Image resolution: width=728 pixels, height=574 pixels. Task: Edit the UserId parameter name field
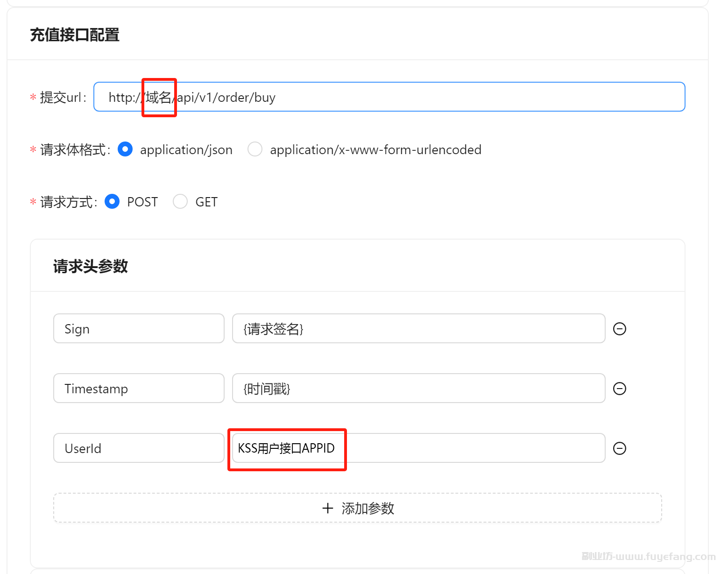point(139,448)
